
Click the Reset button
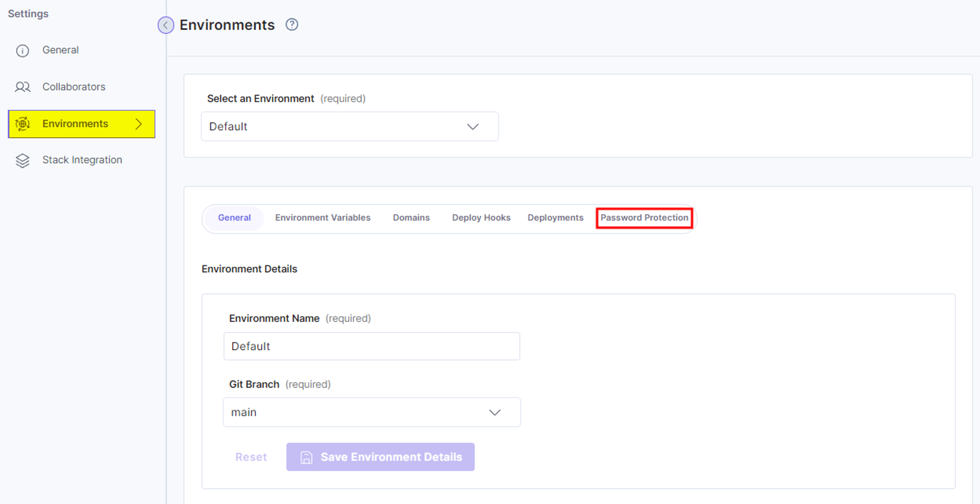[251, 457]
